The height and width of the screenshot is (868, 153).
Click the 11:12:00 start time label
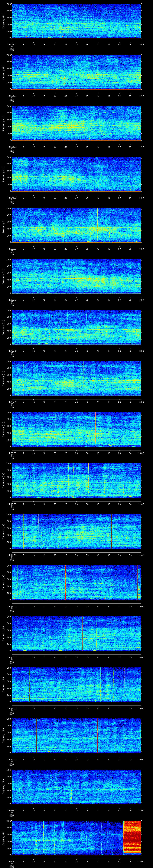12,606
